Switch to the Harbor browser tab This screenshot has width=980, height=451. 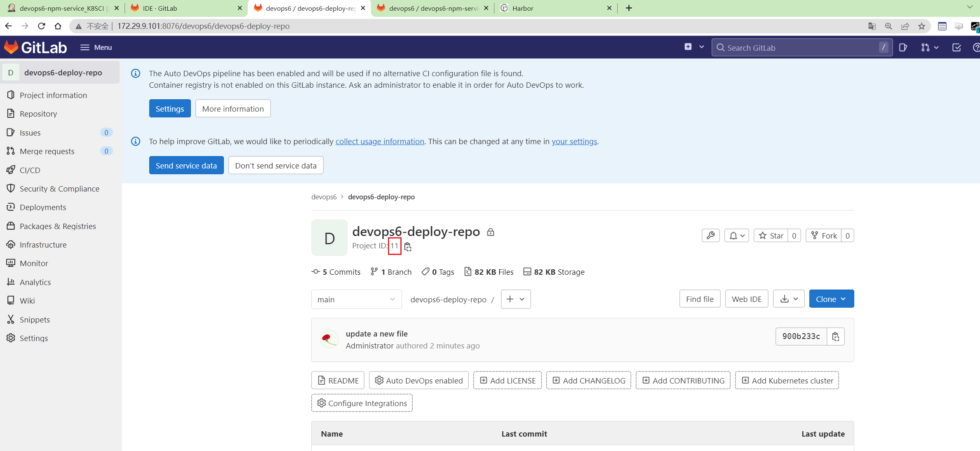pyautogui.click(x=555, y=8)
